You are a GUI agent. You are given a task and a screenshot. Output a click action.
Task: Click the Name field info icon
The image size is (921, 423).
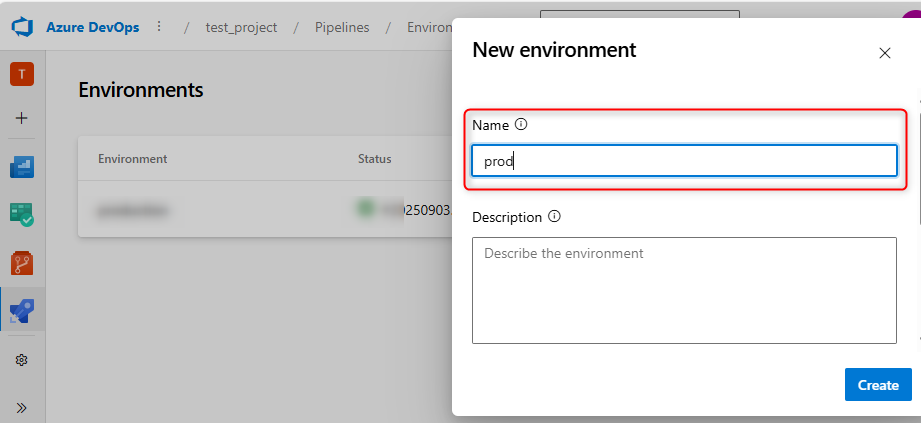click(521, 125)
